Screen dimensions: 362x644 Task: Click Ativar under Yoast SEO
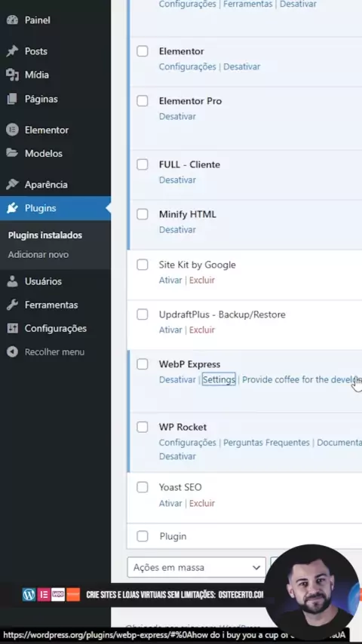[x=170, y=503]
